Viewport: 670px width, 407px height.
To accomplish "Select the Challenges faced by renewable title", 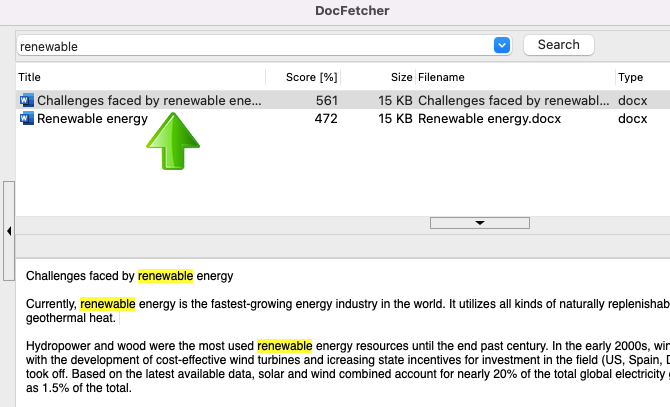I will (x=149, y=100).
